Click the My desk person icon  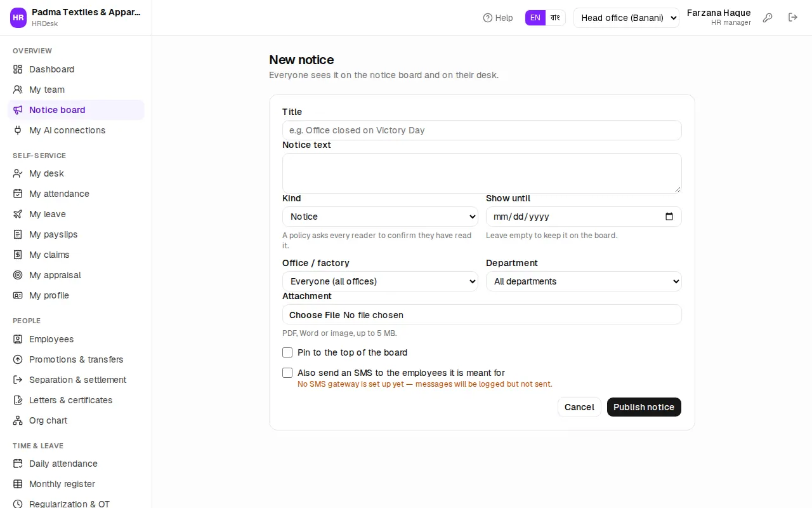[18, 173]
